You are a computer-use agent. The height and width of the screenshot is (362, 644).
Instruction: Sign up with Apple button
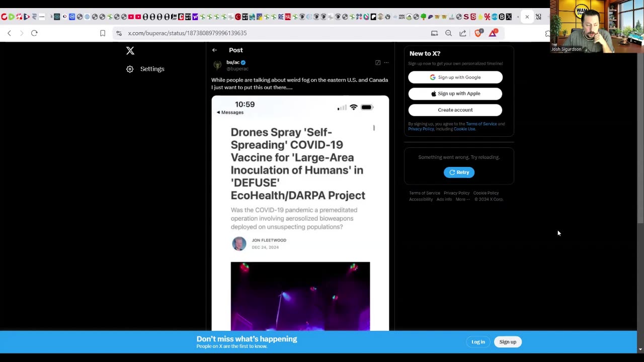(x=455, y=94)
